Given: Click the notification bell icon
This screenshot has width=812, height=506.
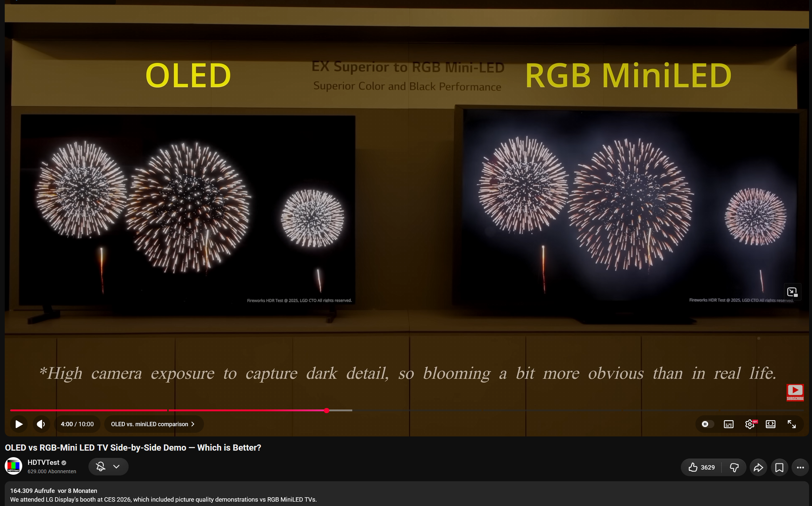Looking at the screenshot, I should tap(101, 467).
